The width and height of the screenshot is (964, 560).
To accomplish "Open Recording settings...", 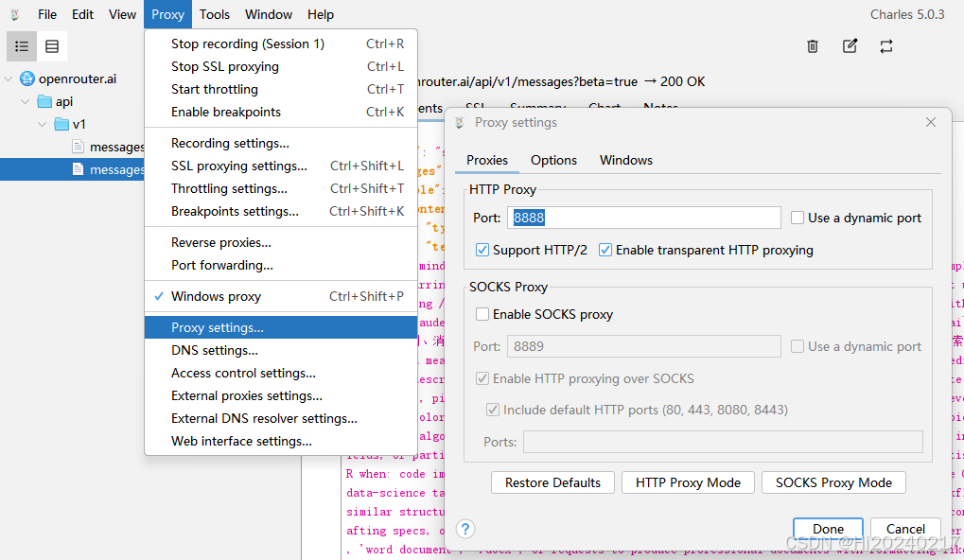I will [x=281, y=143].
